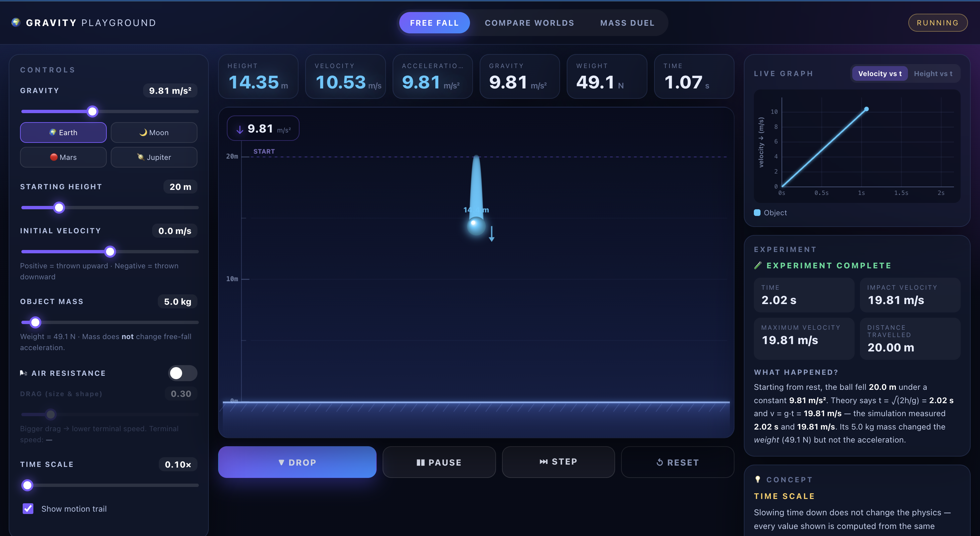Open the Compare Worlds tab
This screenshot has height=536, width=980.
click(x=529, y=23)
